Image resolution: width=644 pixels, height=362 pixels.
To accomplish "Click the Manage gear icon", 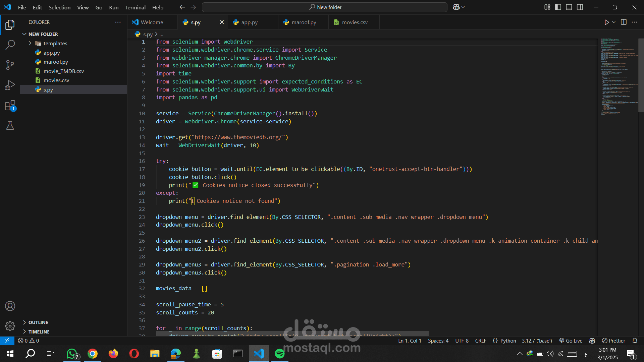I will tap(10, 326).
